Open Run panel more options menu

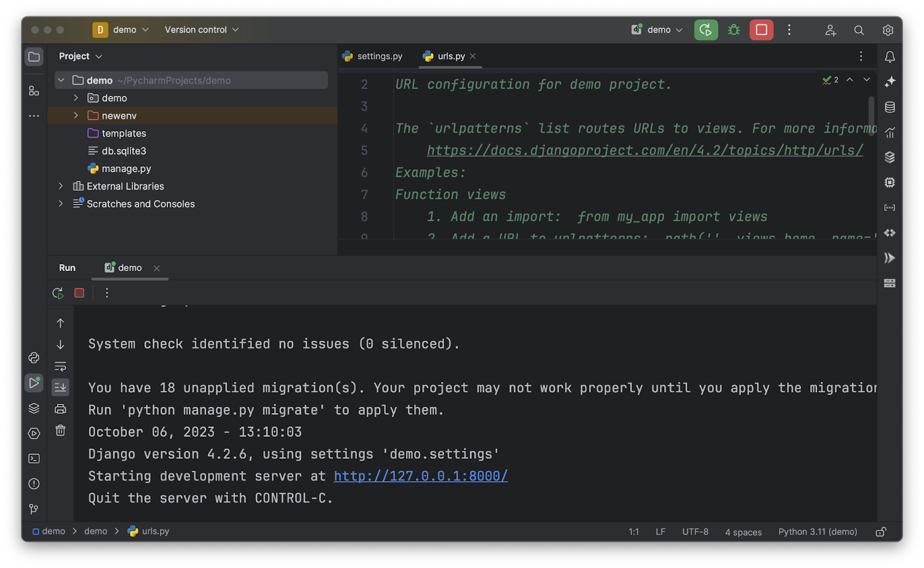click(107, 293)
